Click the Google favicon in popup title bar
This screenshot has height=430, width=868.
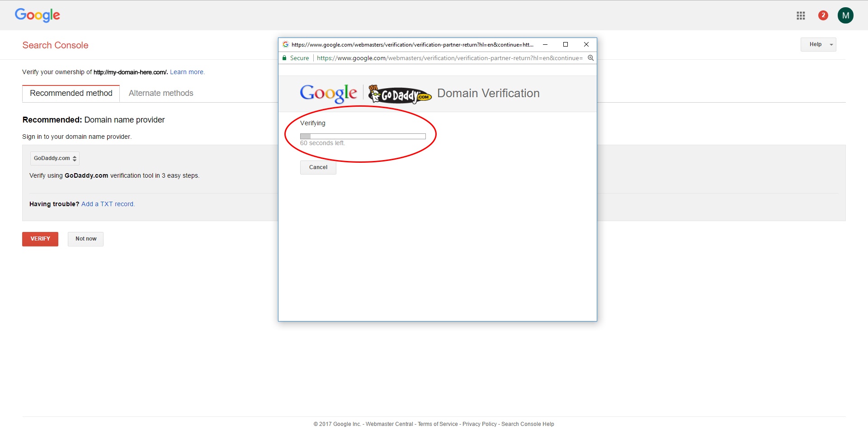coord(285,44)
